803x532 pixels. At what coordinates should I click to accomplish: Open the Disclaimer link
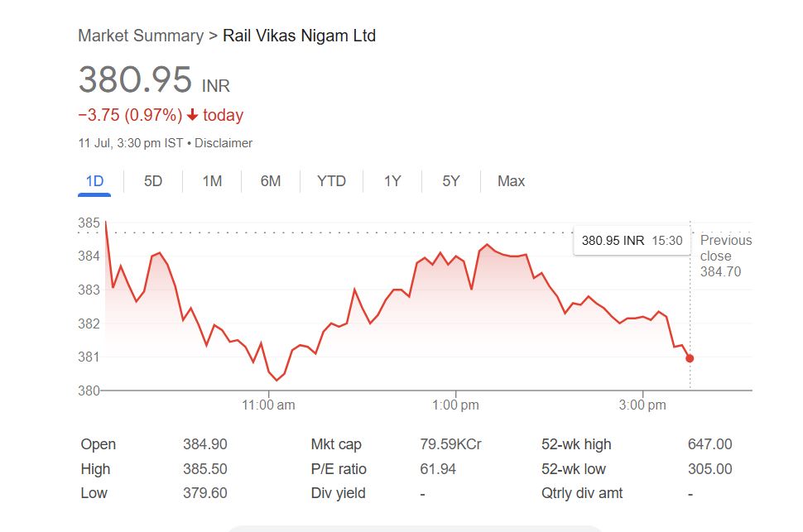224,143
